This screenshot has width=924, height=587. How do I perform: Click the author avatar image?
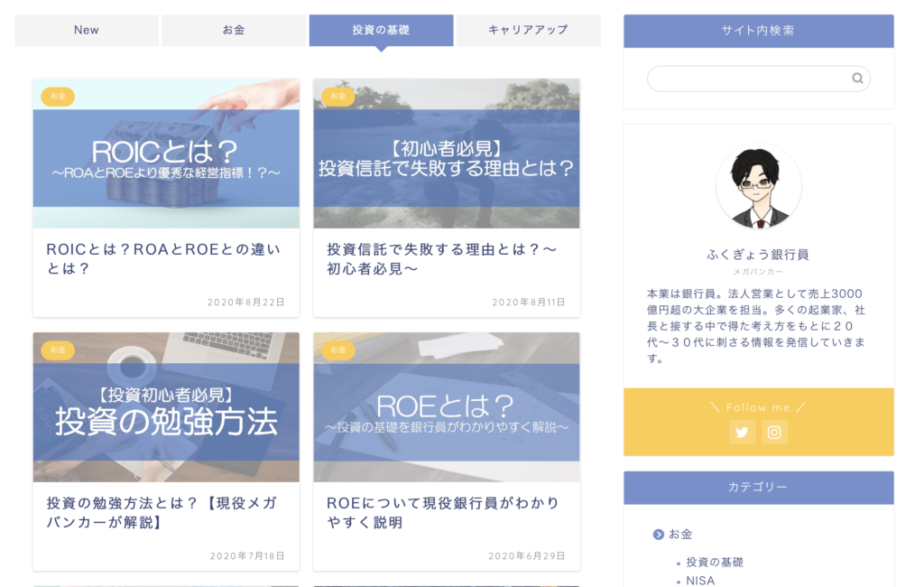coord(758,187)
